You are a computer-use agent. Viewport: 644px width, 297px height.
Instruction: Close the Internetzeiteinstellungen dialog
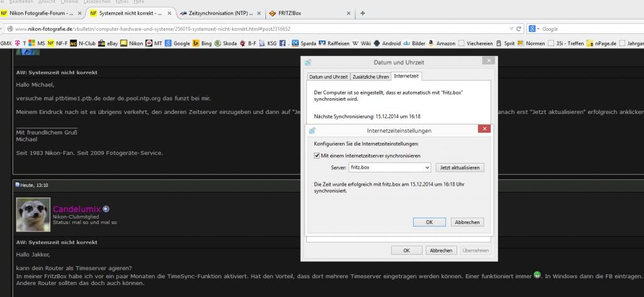(484, 129)
